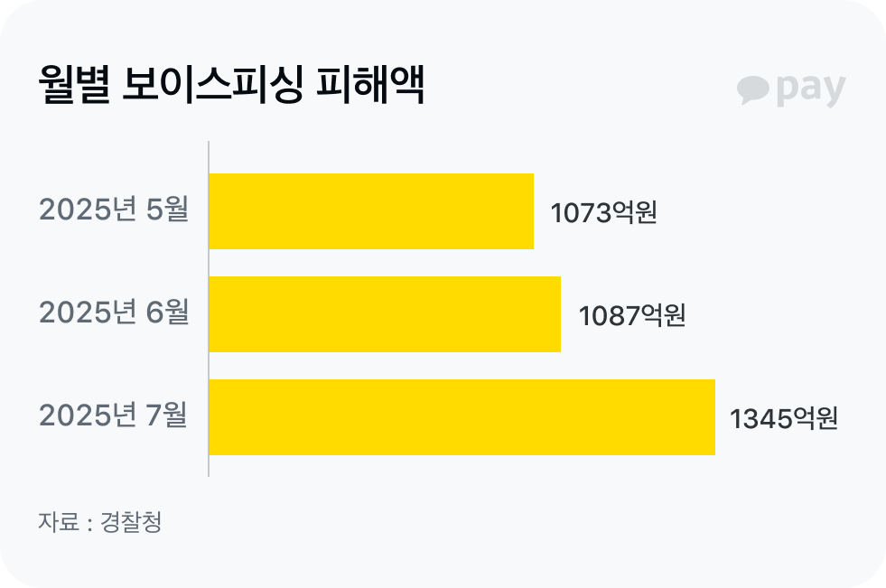Select the "2025년 5월" axis label
The width and height of the screenshot is (886, 588).
pyautogui.click(x=114, y=210)
